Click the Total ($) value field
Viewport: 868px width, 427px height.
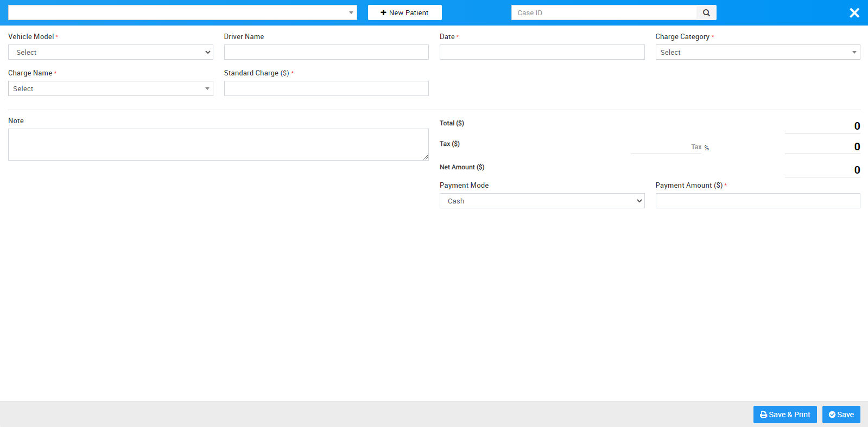click(x=822, y=126)
